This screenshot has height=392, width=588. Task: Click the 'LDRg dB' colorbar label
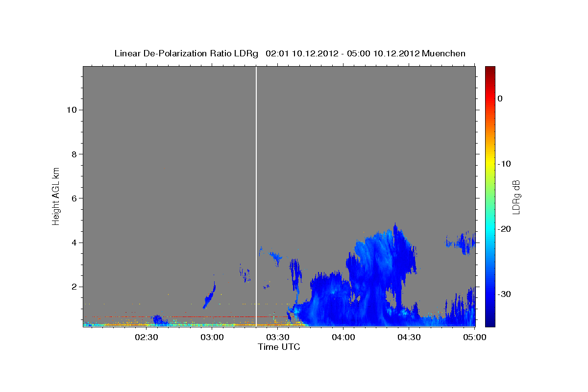click(x=516, y=197)
